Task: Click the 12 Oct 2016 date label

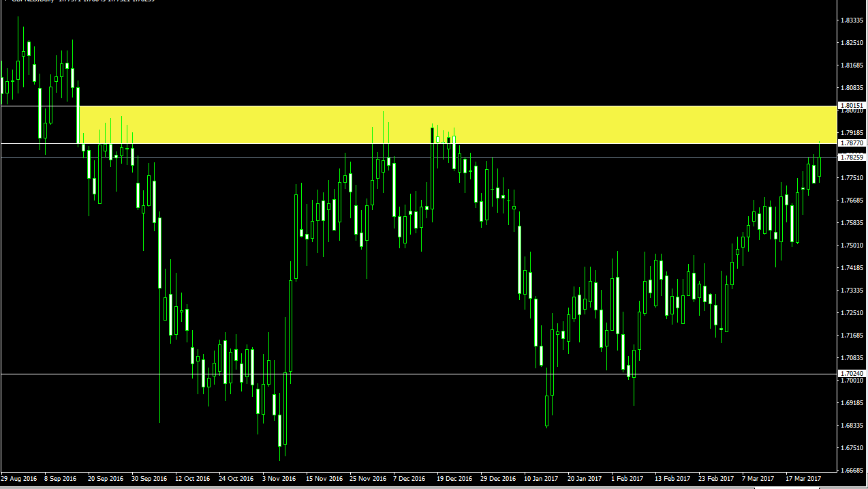Action: coord(193,479)
